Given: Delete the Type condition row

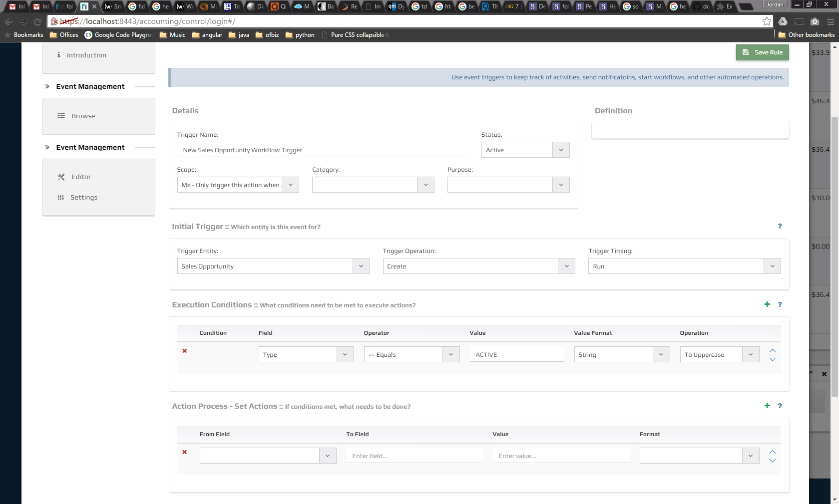Looking at the screenshot, I should coord(185,351).
